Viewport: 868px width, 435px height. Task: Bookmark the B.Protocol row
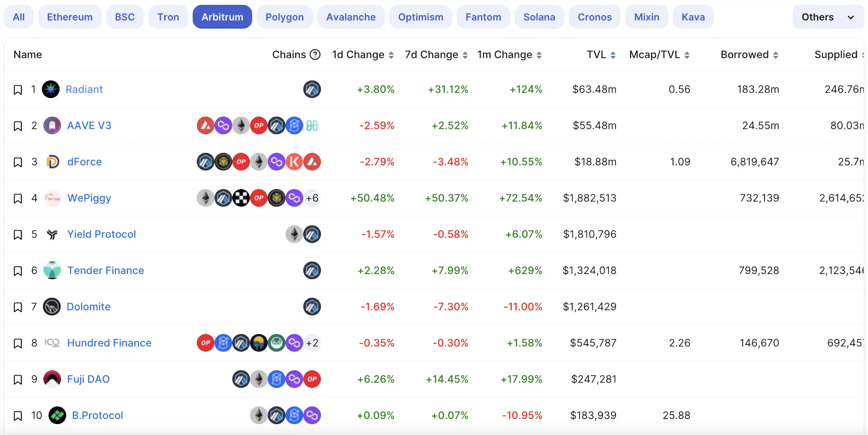[x=18, y=416]
